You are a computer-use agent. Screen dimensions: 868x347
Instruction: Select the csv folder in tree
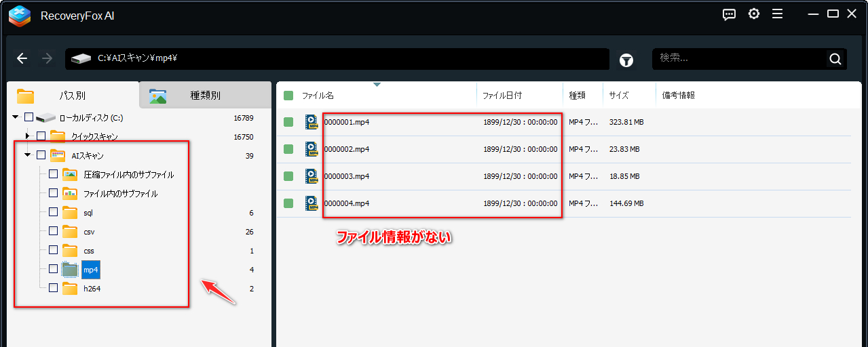click(x=89, y=232)
